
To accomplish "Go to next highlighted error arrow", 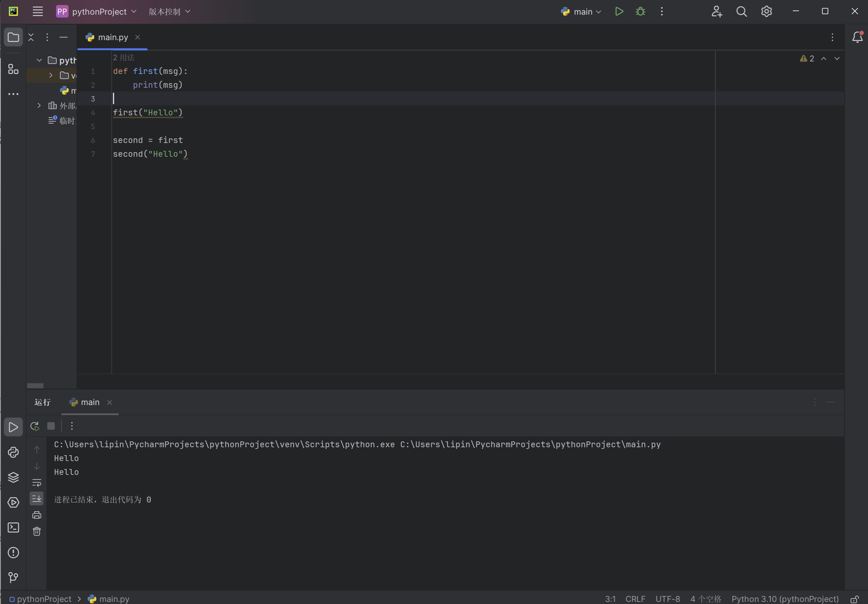I will click(837, 59).
